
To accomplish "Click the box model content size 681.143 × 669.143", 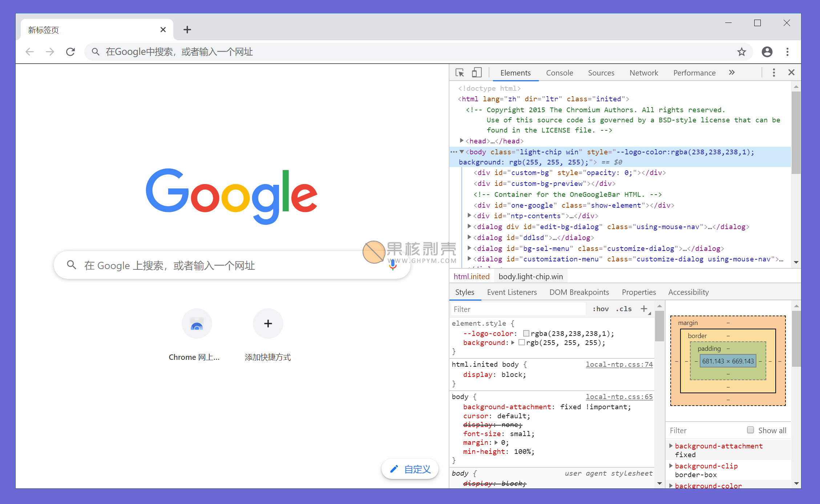I will (x=728, y=361).
